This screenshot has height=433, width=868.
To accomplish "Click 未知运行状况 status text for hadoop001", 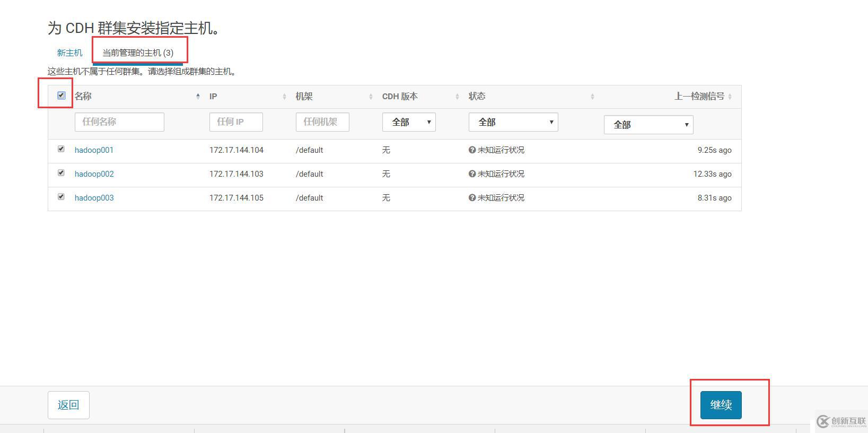I will 501,150.
